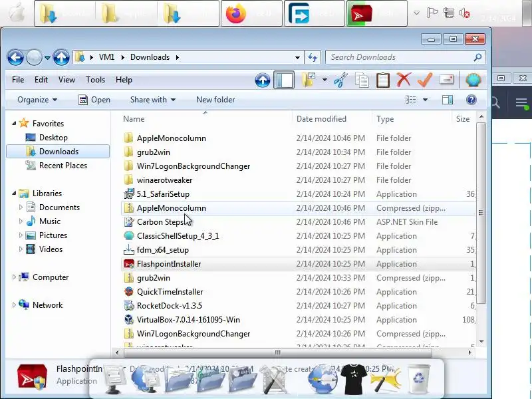
Task: Click the orange checkmark Properties icon
Action: pyautogui.click(x=425, y=80)
